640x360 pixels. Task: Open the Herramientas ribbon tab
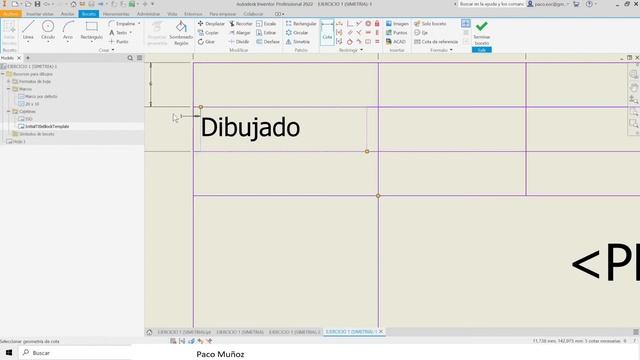click(116, 14)
